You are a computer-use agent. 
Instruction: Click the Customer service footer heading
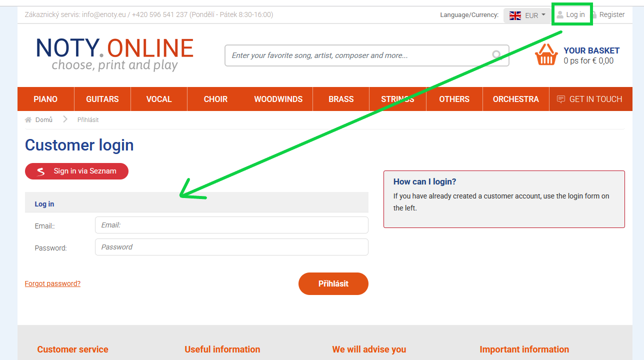point(72,349)
